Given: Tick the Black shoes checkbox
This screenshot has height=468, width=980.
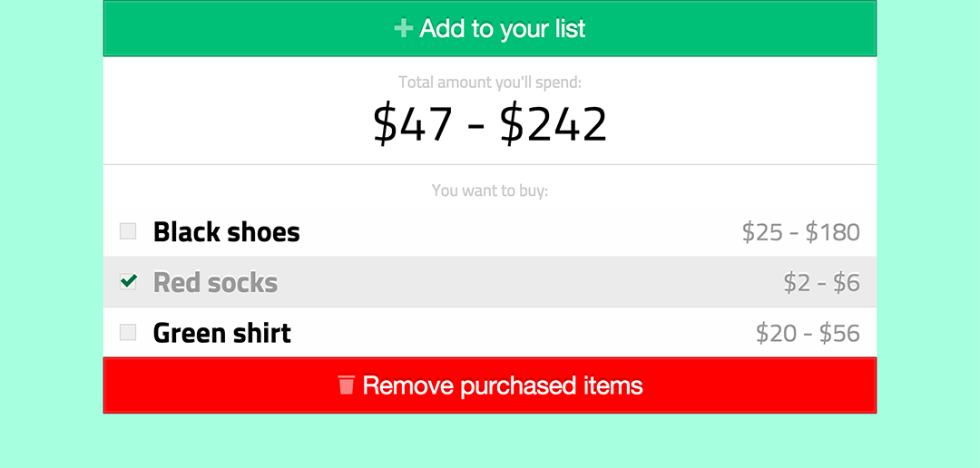Looking at the screenshot, I should (128, 231).
